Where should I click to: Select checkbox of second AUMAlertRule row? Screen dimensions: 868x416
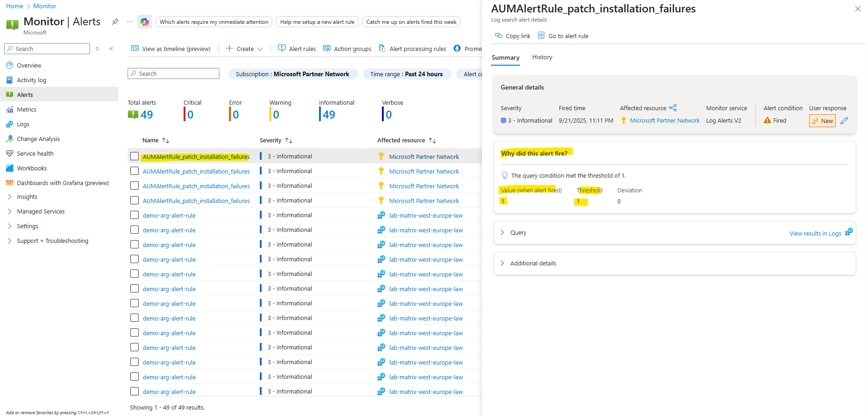point(134,171)
